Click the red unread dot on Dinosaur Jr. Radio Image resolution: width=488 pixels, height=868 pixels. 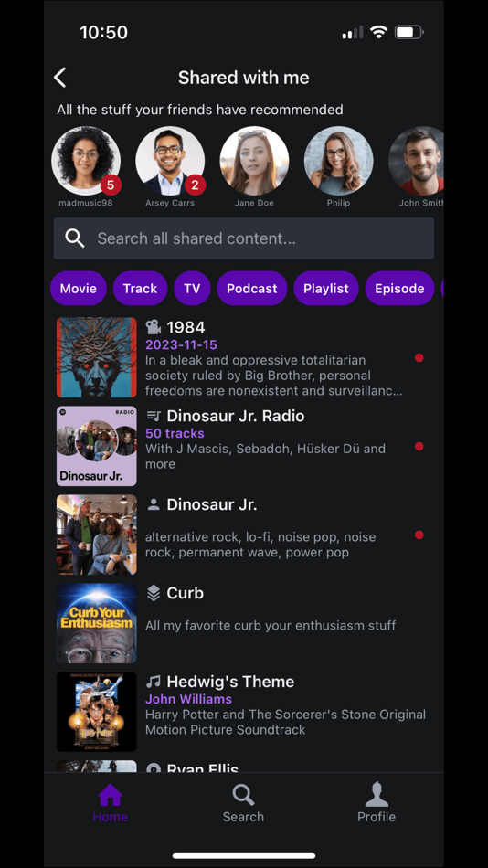point(419,447)
